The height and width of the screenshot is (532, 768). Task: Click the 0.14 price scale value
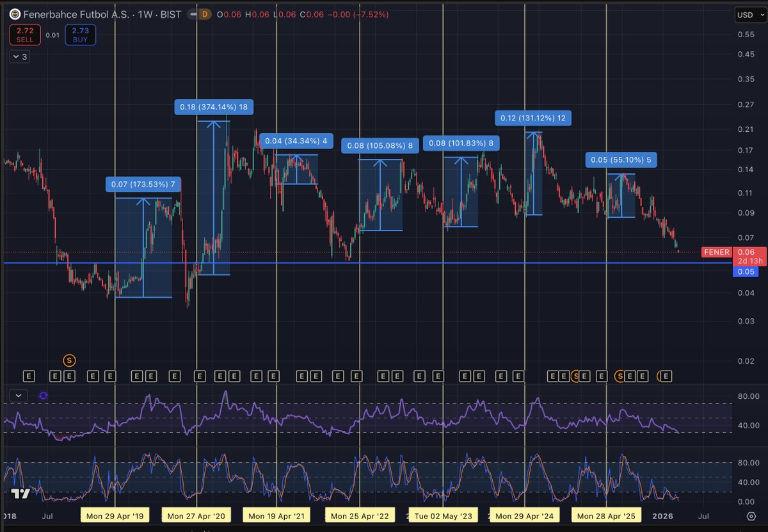(x=746, y=170)
